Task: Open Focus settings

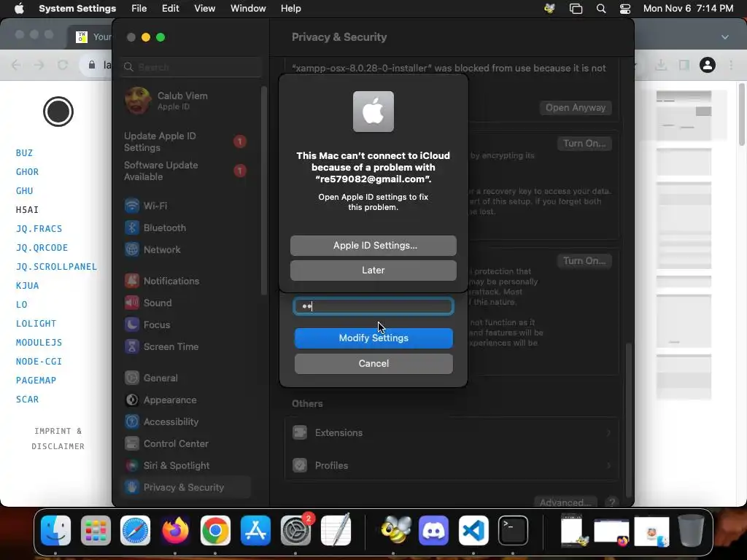Action: coord(157,324)
